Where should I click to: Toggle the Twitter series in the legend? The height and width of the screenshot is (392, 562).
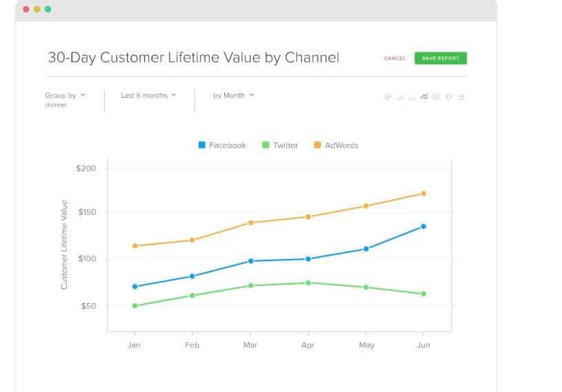280,145
